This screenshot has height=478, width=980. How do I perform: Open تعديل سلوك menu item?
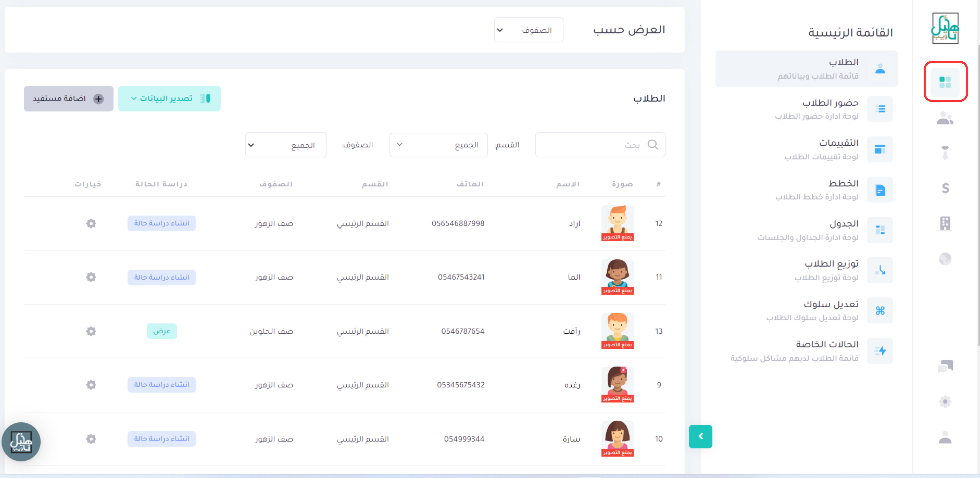point(806,311)
